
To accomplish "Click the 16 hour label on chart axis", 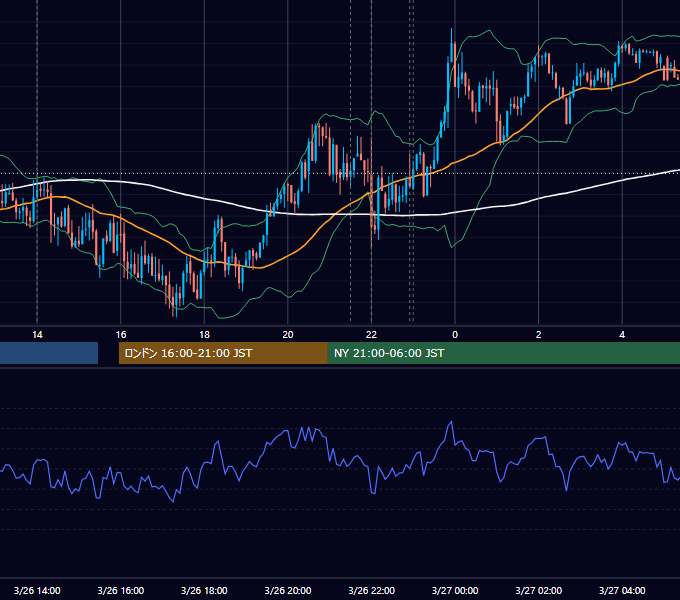I will point(121,335).
